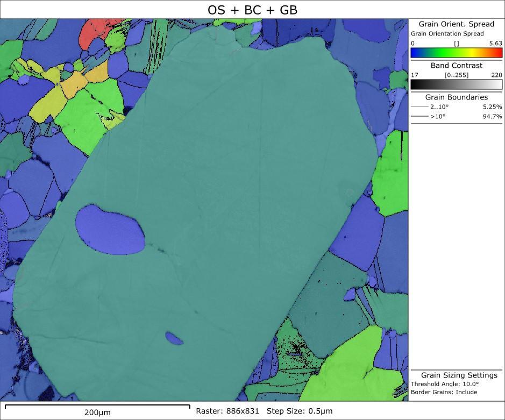Select the 'Step Size: 0.5µm' text
This screenshot has width=505, height=420.
[300, 411]
